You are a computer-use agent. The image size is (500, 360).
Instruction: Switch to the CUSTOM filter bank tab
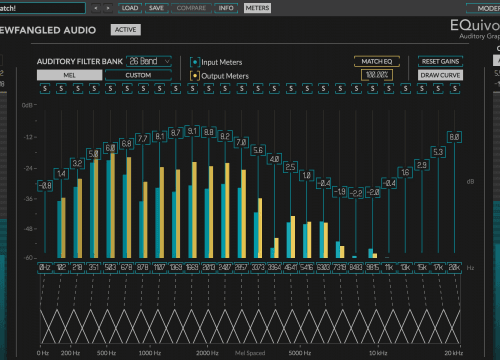pyautogui.click(x=138, y=75)
